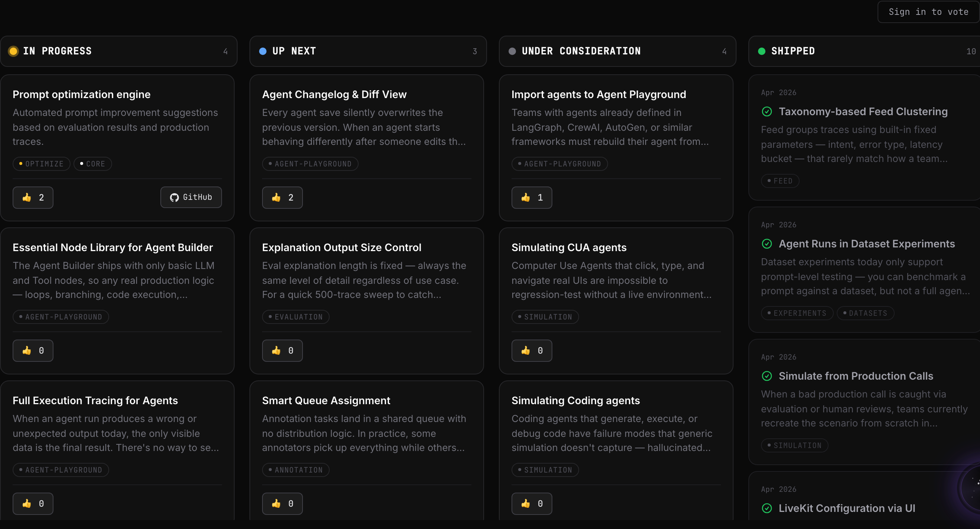Open Full Execution Tracing for Agents title
Screen dimensions: 980x529
point(95,401)
